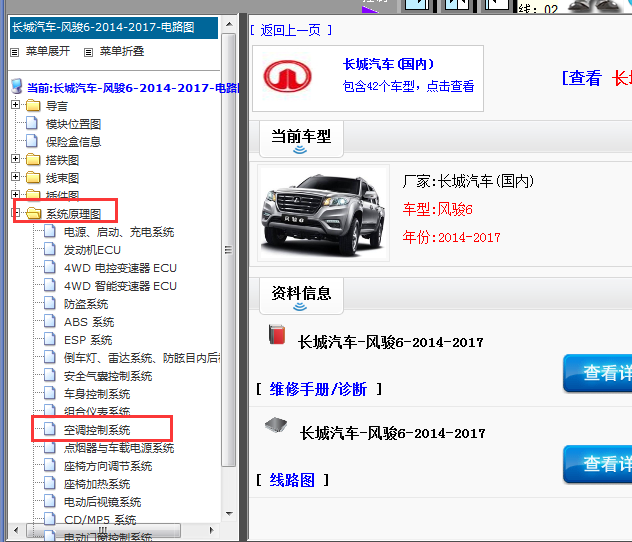This screenshot has width=632, height=542.
Task: Open 组合仪表系统 tree item
Action: (97, 411)
